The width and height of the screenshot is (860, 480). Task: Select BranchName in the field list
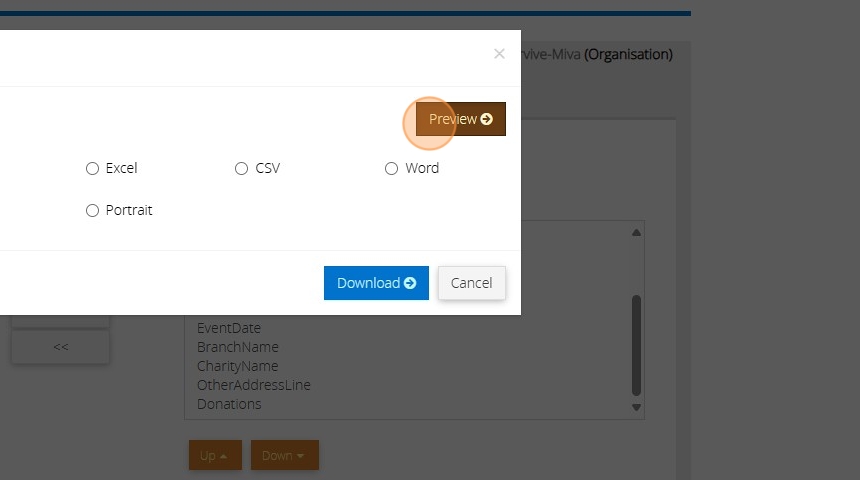point(238,347)
